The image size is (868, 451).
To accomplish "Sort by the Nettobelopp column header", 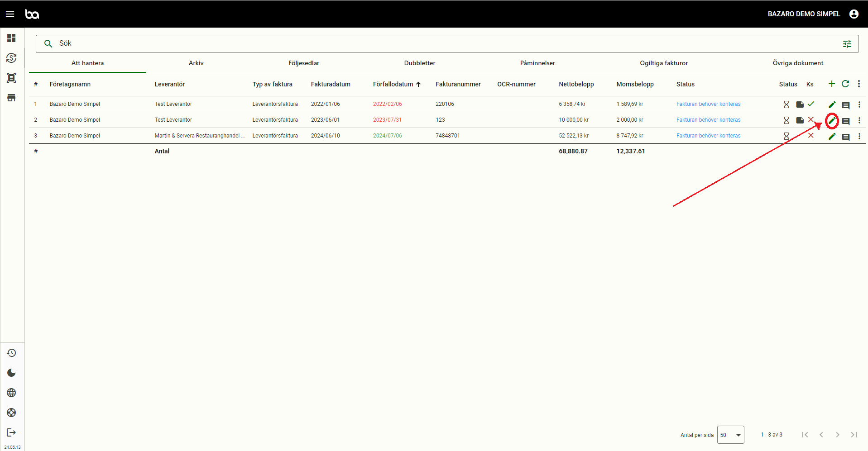I will [576, 84].
